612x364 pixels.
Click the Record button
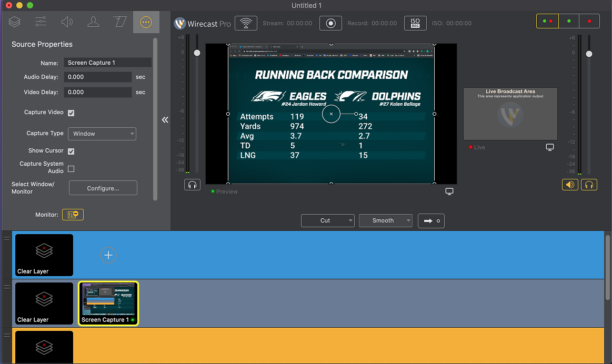330,23
